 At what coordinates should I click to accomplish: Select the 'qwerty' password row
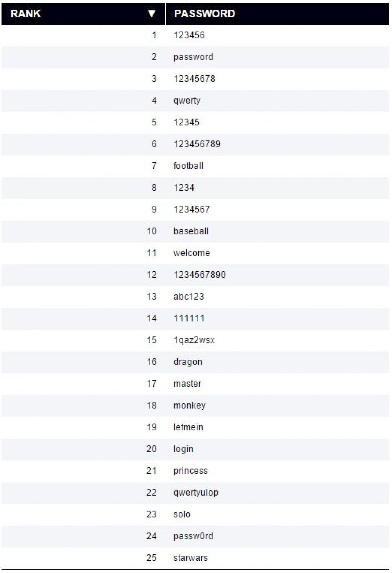(187, 101)
